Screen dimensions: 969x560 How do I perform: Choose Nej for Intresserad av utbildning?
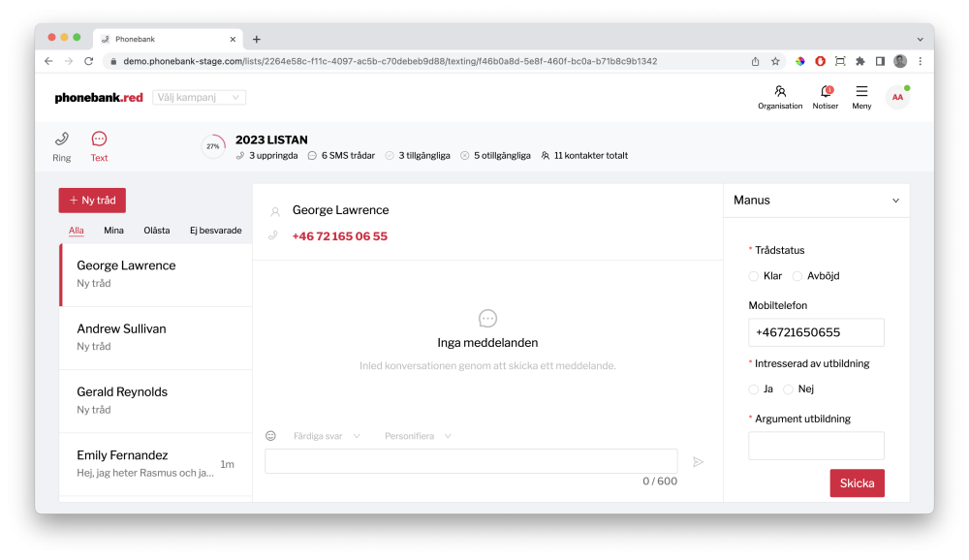coord(788,389)
